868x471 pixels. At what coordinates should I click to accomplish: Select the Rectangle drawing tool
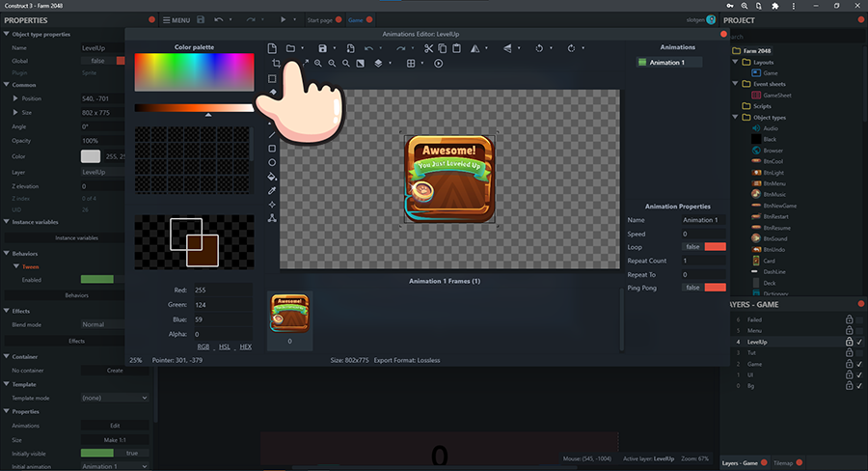point(272,149)
